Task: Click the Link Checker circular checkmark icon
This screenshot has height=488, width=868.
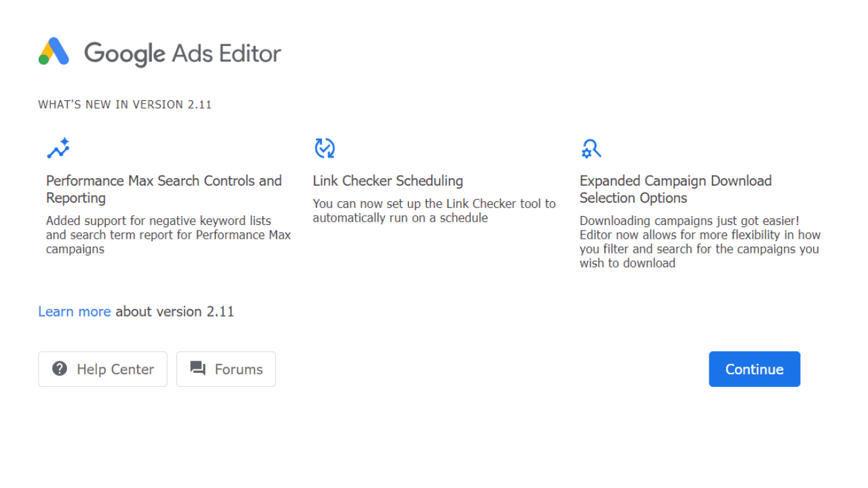Action: [x=325, y=148]
